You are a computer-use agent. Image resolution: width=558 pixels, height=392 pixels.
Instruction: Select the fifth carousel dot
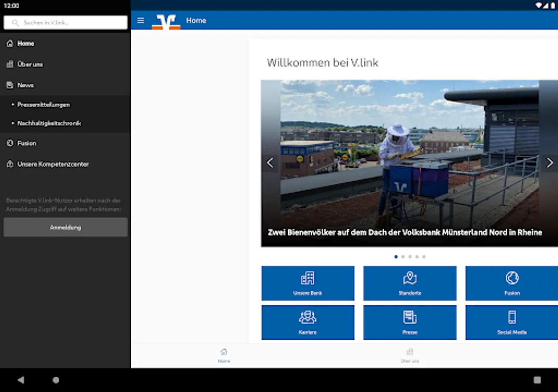point(424,257)
